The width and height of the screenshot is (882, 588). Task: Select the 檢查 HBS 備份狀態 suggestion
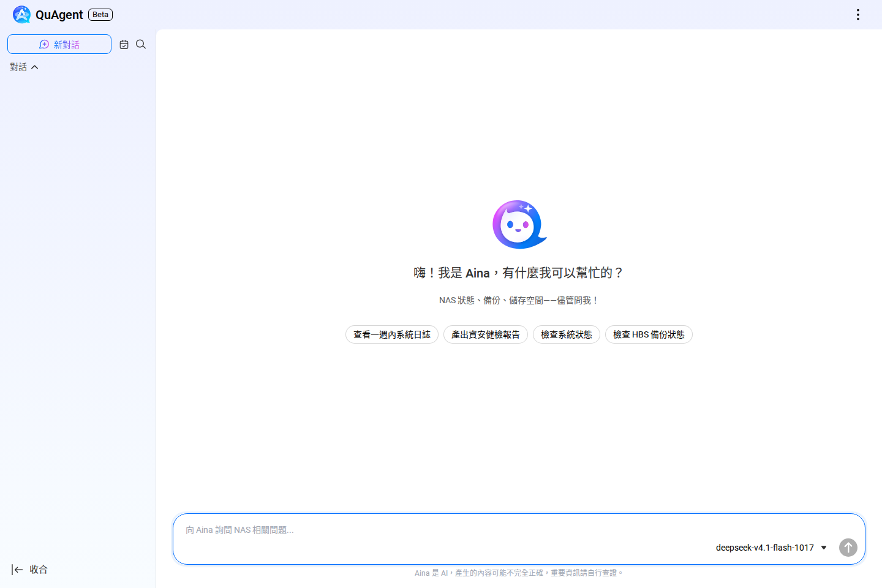[x=649, y=334]
